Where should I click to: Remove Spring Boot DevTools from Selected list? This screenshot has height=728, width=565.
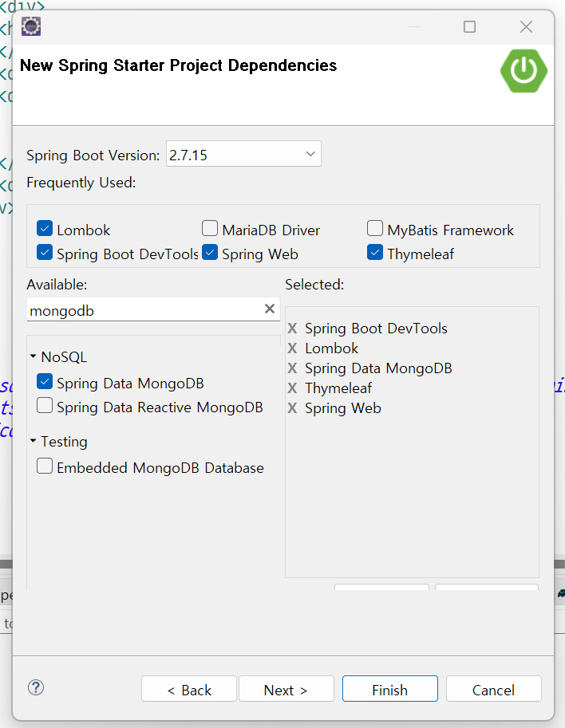(x=292, y=329)
